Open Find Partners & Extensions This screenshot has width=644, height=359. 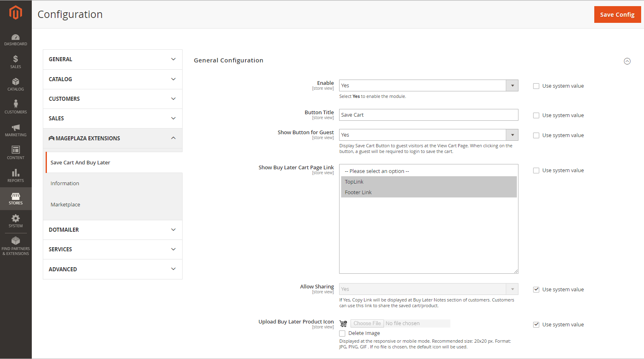[x=15, y=246]
